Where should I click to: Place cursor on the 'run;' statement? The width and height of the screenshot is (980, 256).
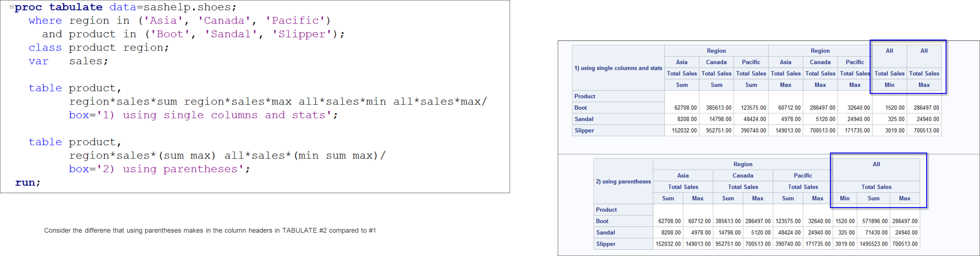pos(27,183)
